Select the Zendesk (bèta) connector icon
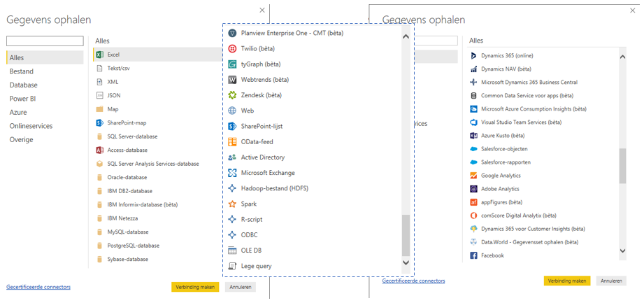644x303 pixels. point(232,95)
